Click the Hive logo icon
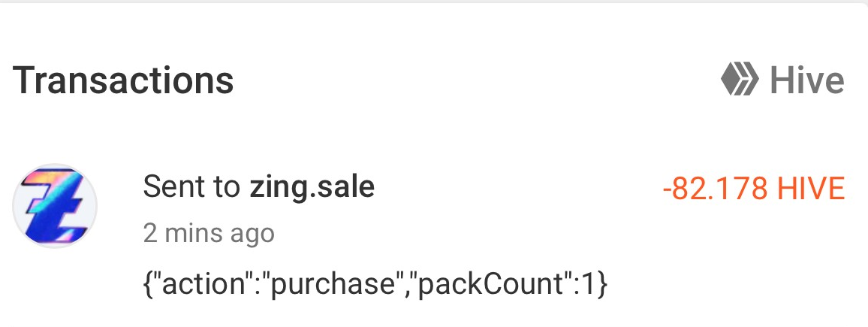 [740, 80]
